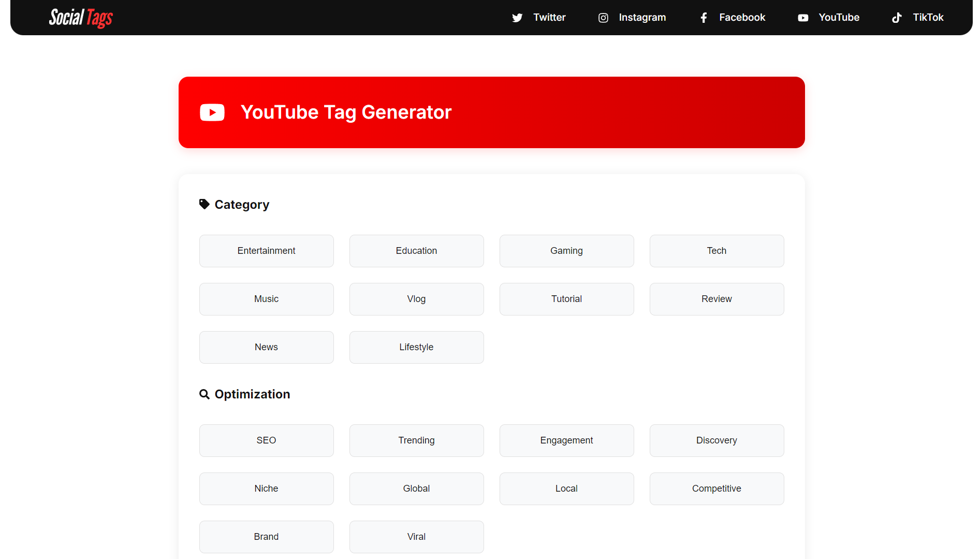Click the Social Tags logo

tap(81, 18)
